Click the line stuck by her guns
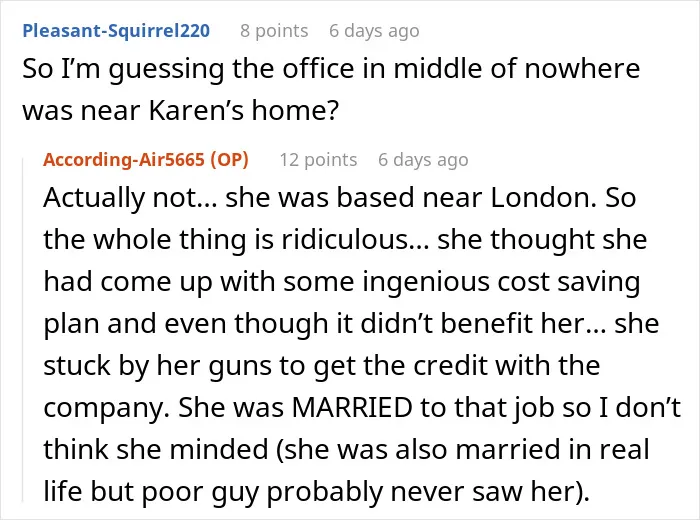The image size is (700, 520). 321,366
